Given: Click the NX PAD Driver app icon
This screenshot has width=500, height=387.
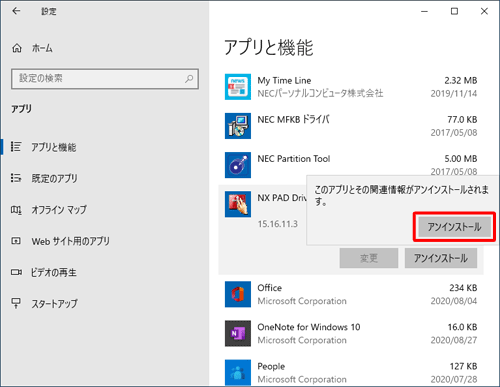Looking at the screenshot, I should point(238,204).
